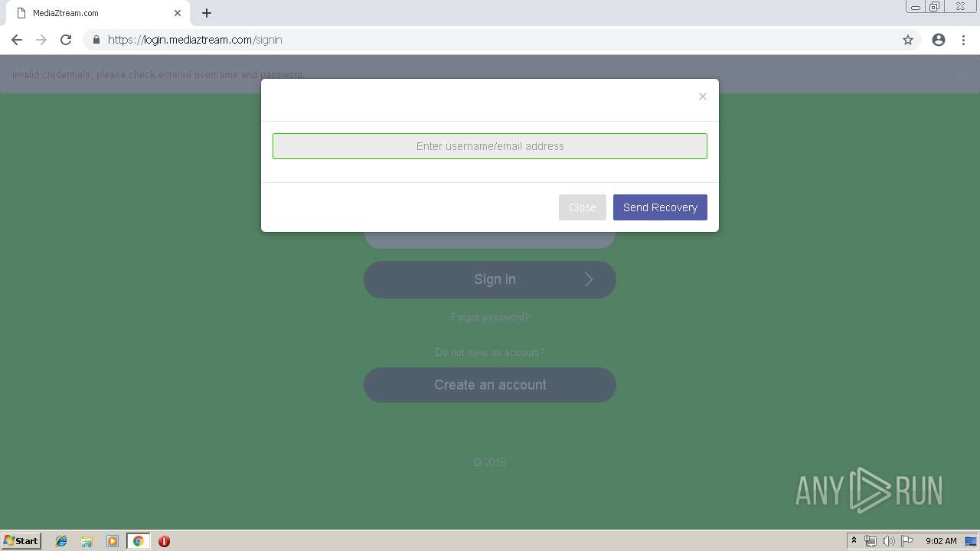
Task: Click the username/email address field
Action: [490, 146]
